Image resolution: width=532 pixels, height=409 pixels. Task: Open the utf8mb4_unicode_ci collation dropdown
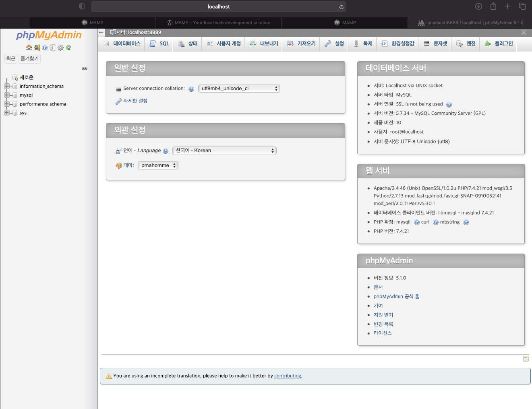click(x=239, y=89)
